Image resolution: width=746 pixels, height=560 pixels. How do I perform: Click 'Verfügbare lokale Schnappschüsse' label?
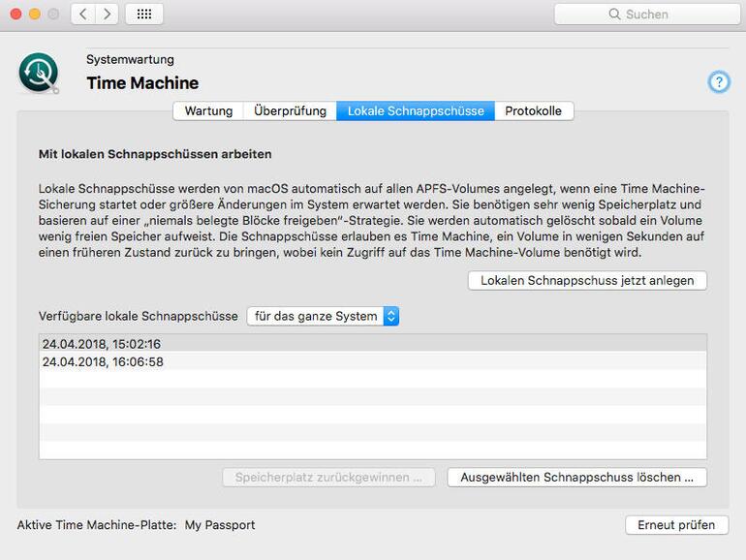point(138,316)
